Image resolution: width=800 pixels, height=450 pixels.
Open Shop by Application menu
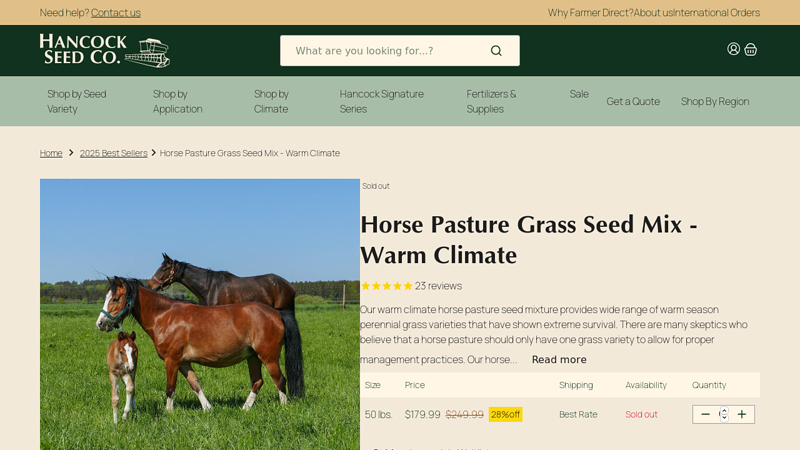click(178, 101)
